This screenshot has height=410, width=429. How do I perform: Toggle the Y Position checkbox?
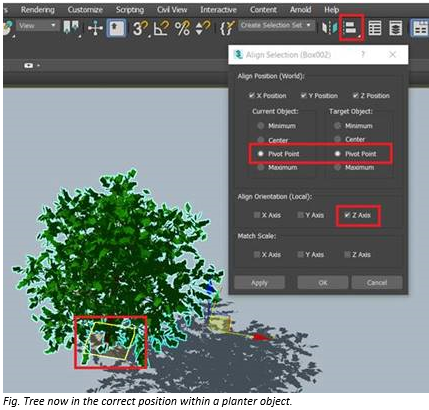303,96
